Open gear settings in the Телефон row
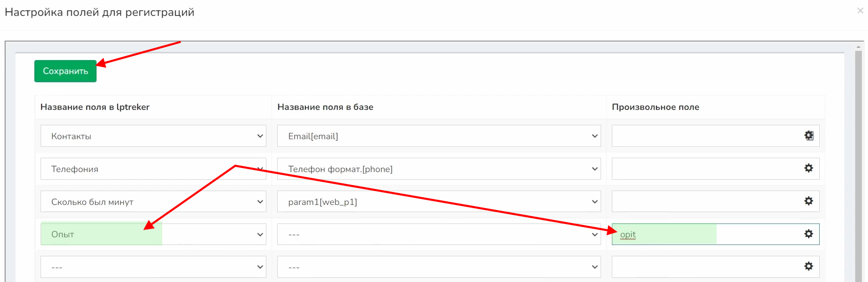Image resolution: width=868 pixels, height=282 pixels. (x=808, y=168)
